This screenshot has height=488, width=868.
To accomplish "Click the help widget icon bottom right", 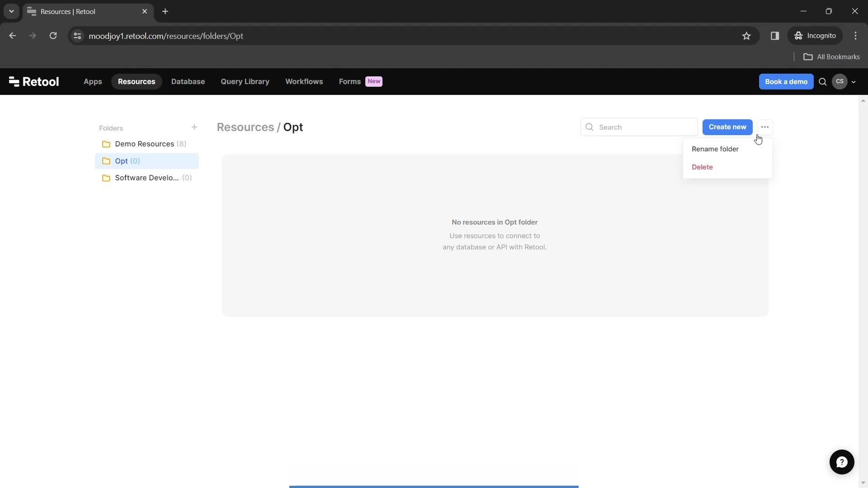I will [x=842, y=462].
